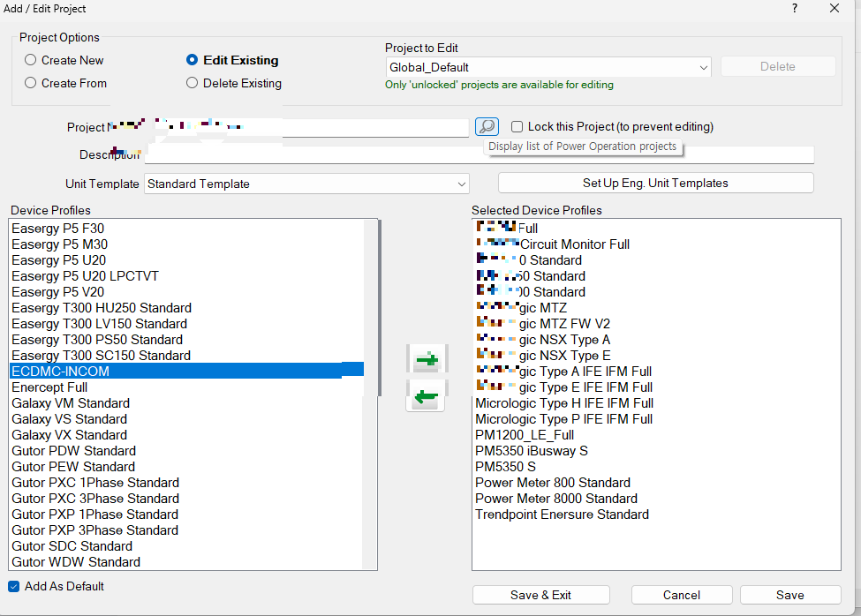Toggle Lock this Project checkbox
The image size is (861, 616).
coord(517,127)
